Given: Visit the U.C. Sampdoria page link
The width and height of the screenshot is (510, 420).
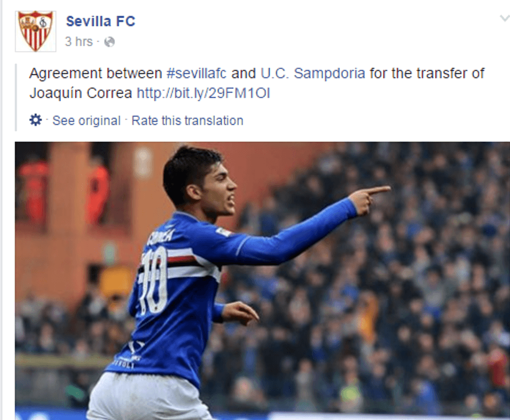Looking at the screenshot, I should coord(313,73).
